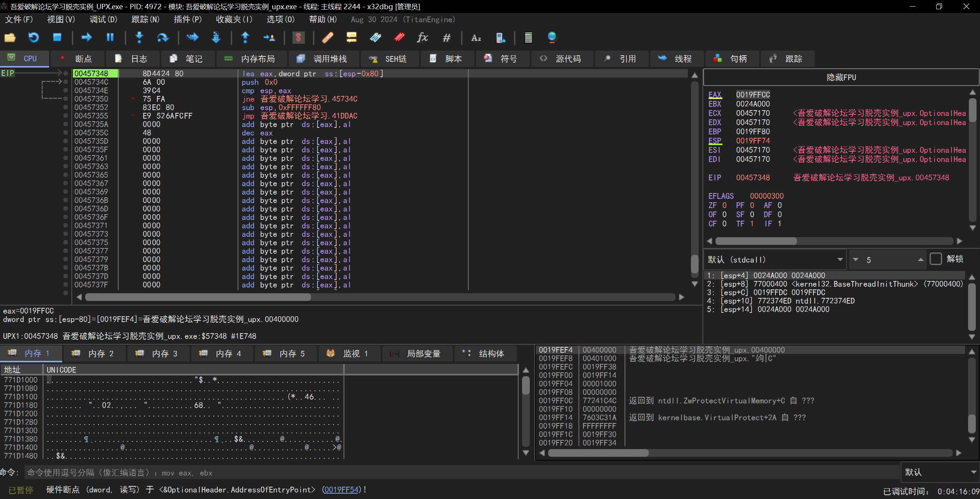980x499 pixels.
Task: Toggle the ZF flag value
Action: coord(724,205)
